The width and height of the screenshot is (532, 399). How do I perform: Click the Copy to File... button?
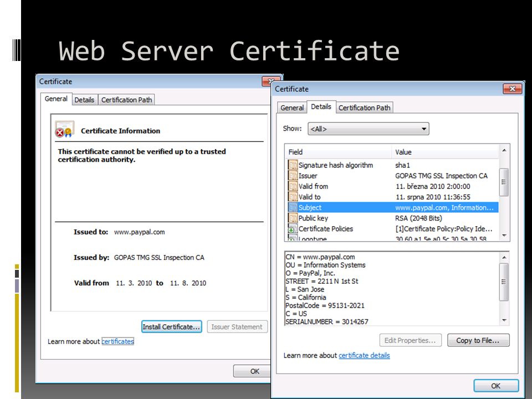point(478,340)
